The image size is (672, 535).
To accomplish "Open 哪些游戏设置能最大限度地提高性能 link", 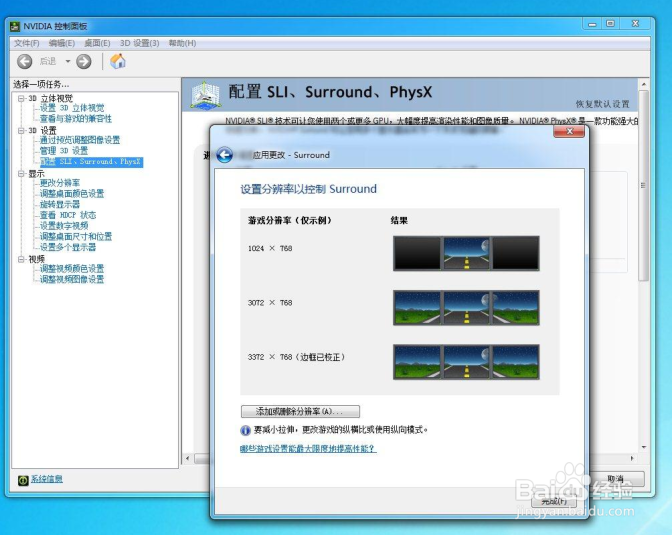I will 308,449.
